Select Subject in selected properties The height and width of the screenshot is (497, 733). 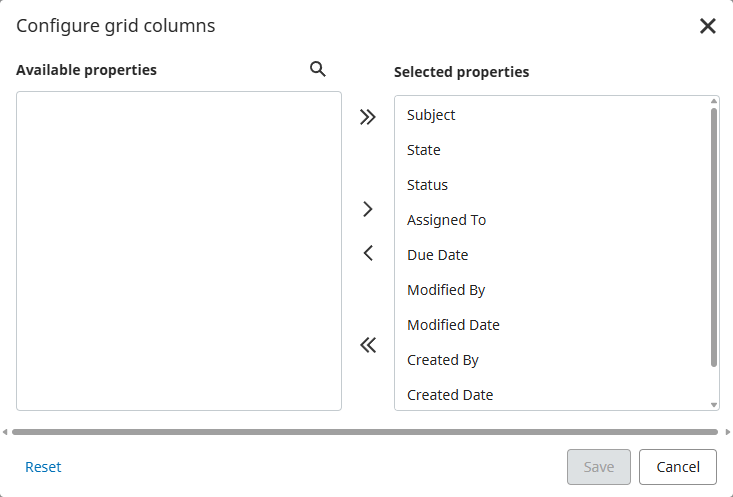pos(431,115)
